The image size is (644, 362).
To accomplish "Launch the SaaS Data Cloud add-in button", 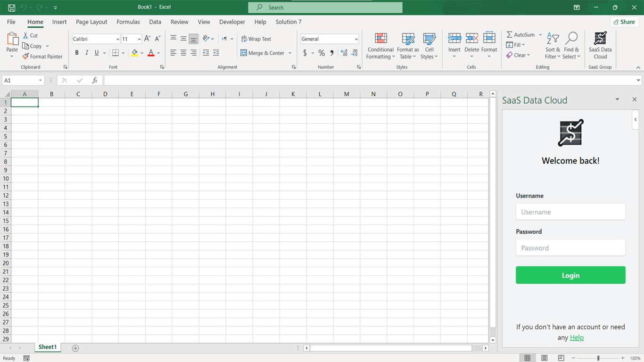I will click(600, 46).
